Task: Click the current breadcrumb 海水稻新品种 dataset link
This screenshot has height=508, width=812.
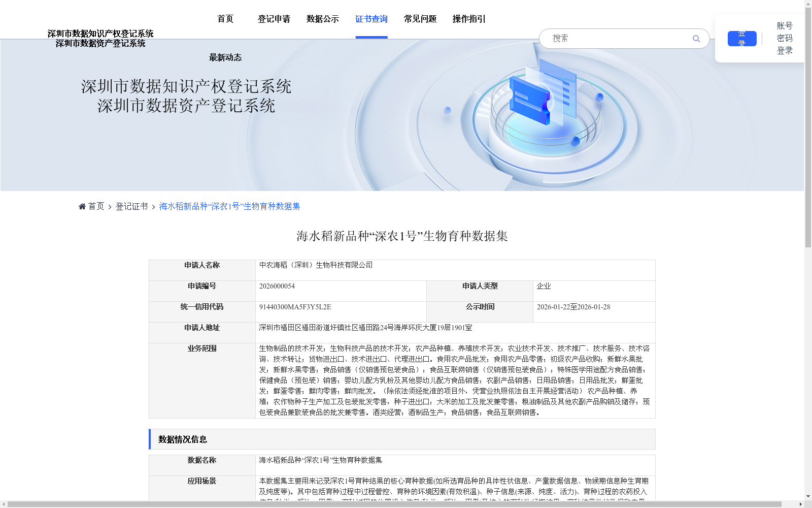Action: point(229,206)
